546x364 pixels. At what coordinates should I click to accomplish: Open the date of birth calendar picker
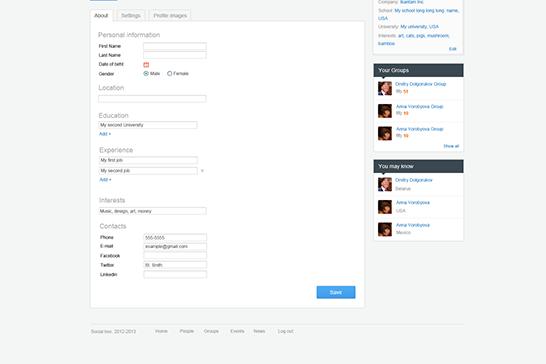point(146,64)
